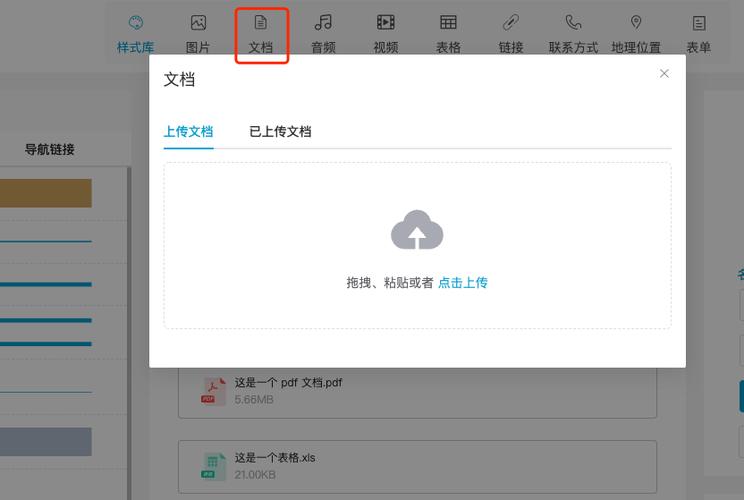Image resolution: width=744 pixels, height=500 pixels.
Task: Click the 导航链接 panel heading
Action: pyautogui.click(x=50, y=149)
